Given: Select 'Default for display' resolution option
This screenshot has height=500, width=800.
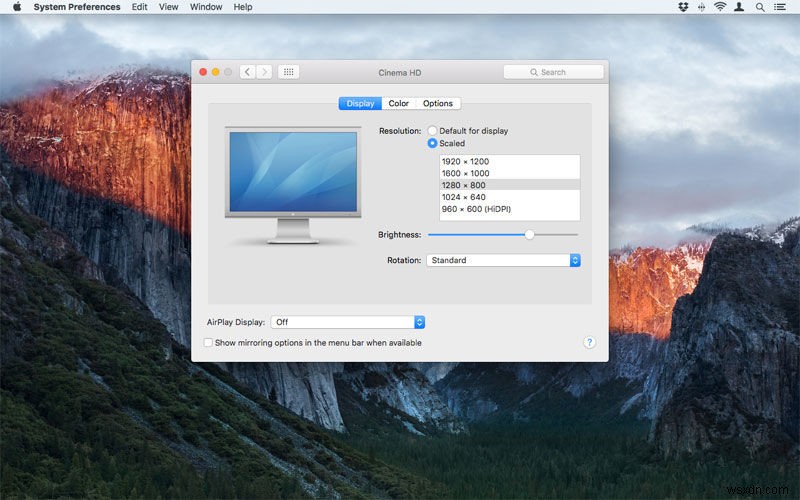Looking at the screenshot, I should point(433,131).
